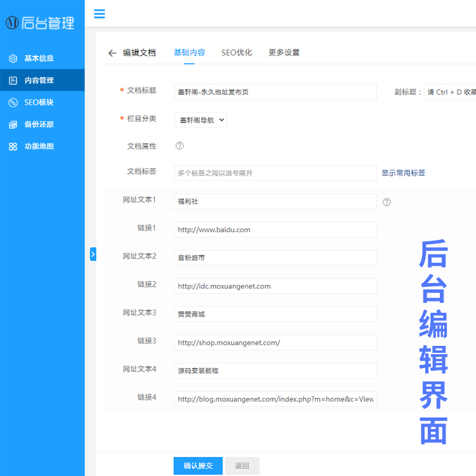Click the 文档标签 tags input field
Viewport: 476px width, 476px height.
coord(275,173)
